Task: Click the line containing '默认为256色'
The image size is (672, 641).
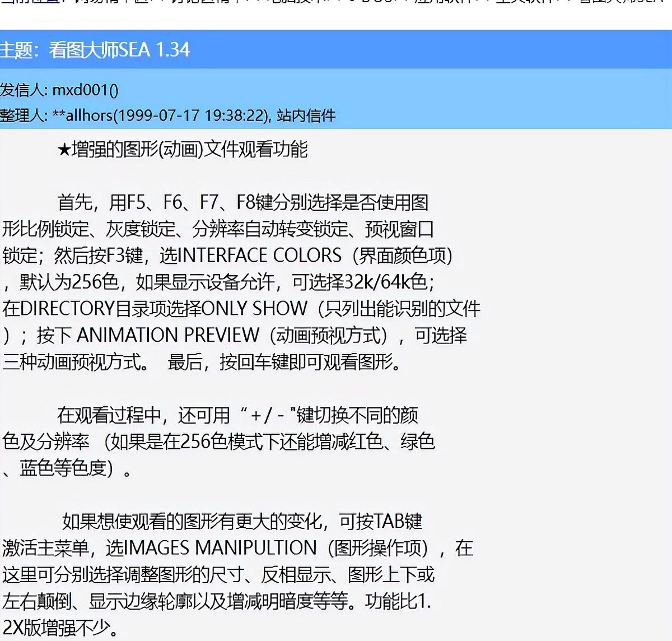Action: [218, 282]
